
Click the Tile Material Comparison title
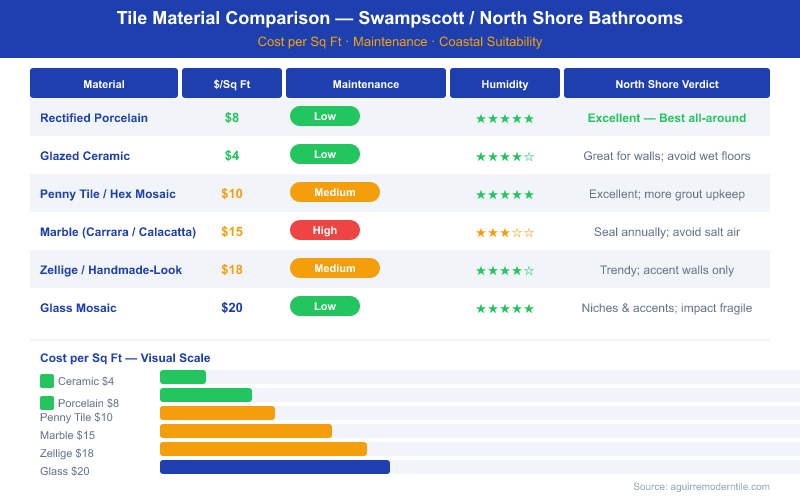(x=399, y=18)
